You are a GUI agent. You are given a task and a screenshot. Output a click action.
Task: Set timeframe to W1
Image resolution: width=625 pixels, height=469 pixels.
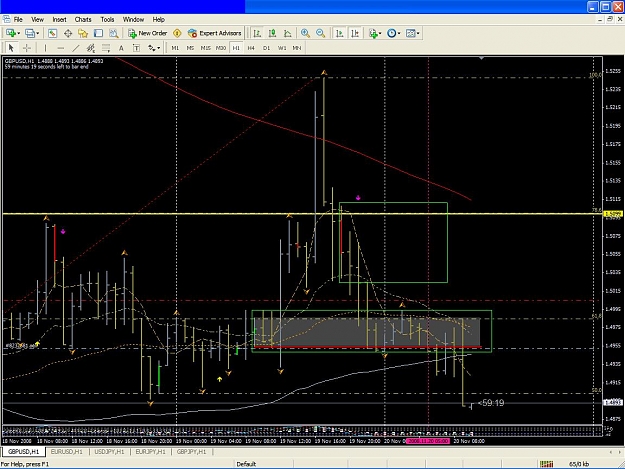pos(282,48)
